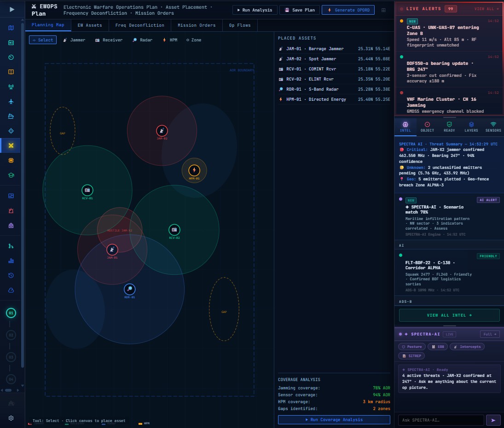Click the SITREP quick chip
Screen dimensions: 504x428
click(x=411, y=356)
